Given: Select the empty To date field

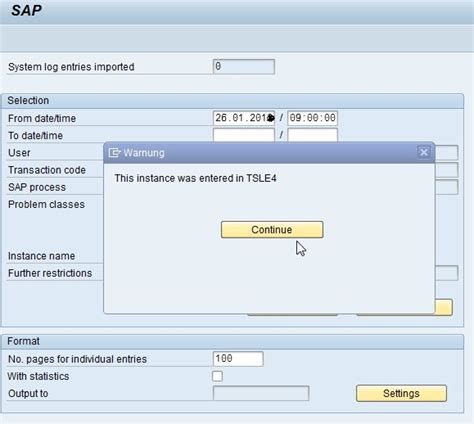Looking at the screenshot, I should tap(244, 135).
